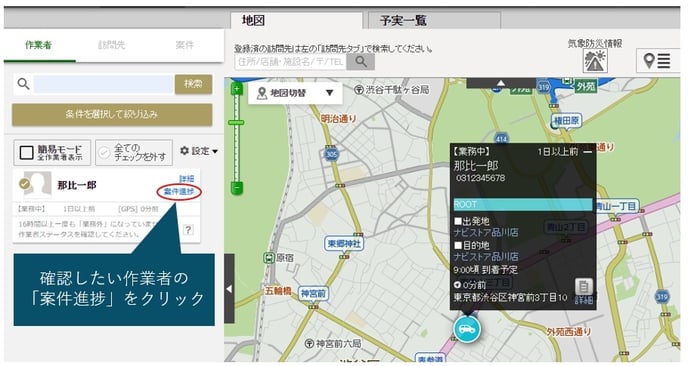Viewport: 688px width, 366px height.
Task: Click the destination ナビストア品川店 link
Action: (486, 257)
